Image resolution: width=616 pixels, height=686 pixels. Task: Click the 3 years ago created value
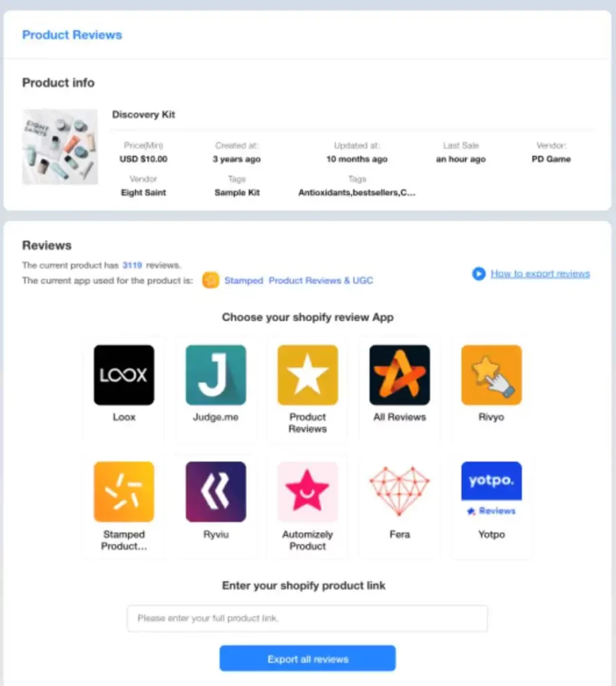236,159
